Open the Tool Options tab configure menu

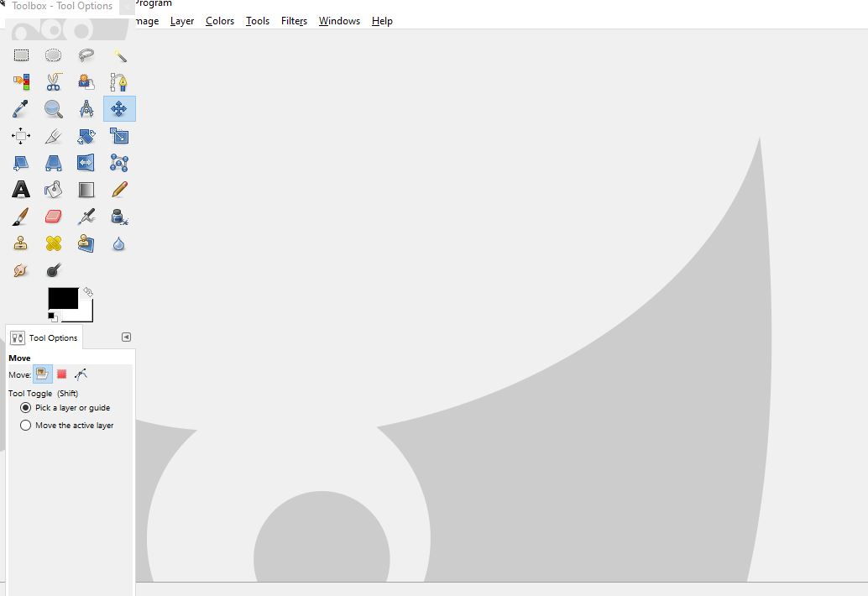(126, 337)
